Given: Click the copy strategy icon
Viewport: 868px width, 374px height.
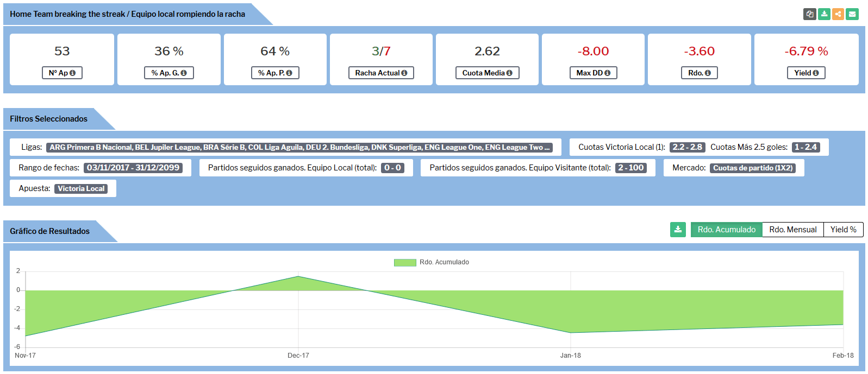Looking at the screenshot, I should 809,14.
